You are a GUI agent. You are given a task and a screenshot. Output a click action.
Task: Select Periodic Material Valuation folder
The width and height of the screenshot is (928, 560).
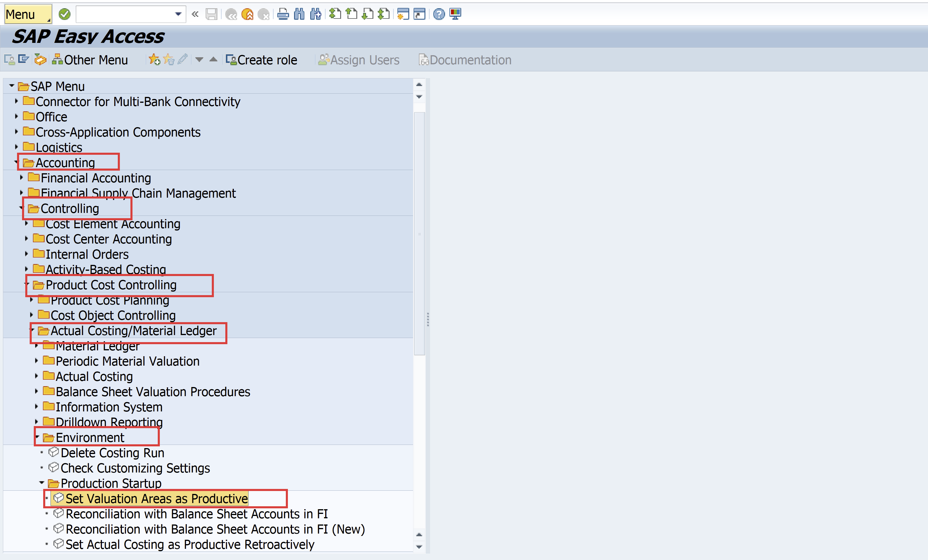128,361
